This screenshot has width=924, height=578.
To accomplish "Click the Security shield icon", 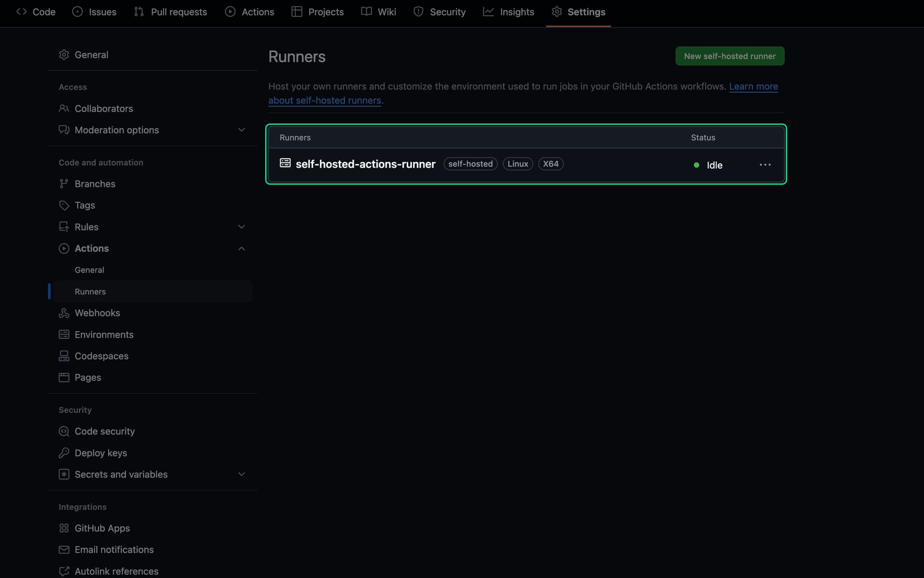I will point(418,12).
